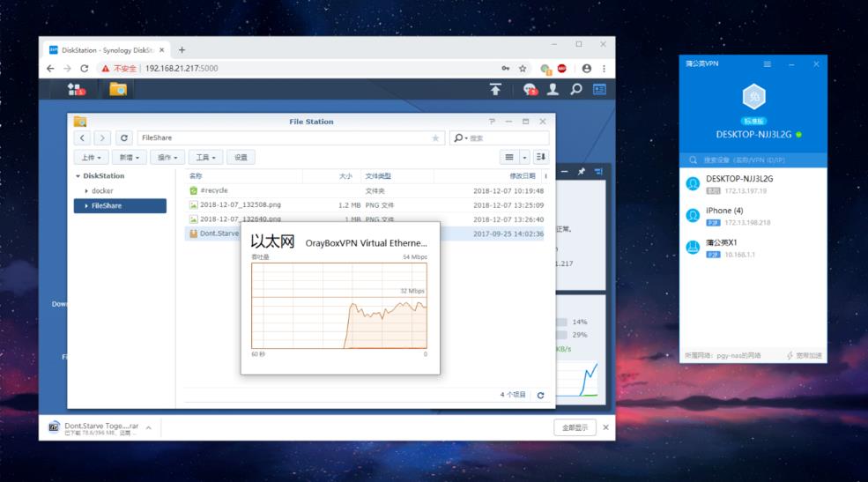The height and width of the screenshot is (482, 868).
Task: Refresh the File Station folder
Action: [x=124, y=137]
